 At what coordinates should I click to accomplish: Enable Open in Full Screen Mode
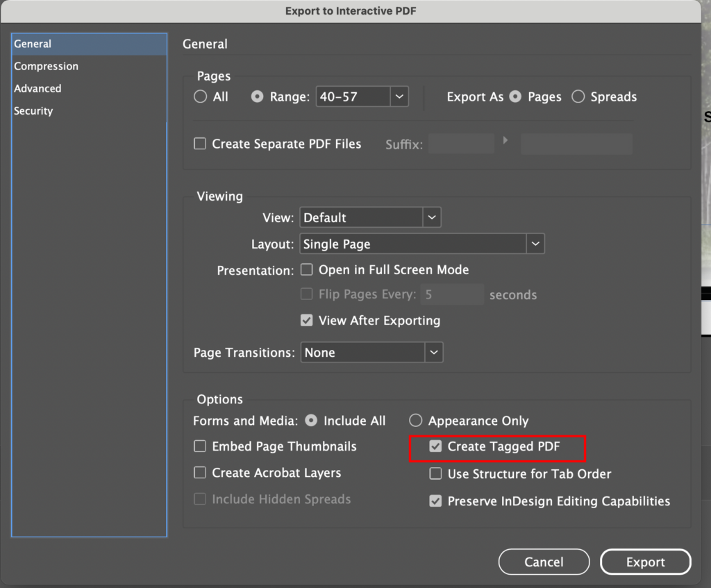(x=306, y=270)
